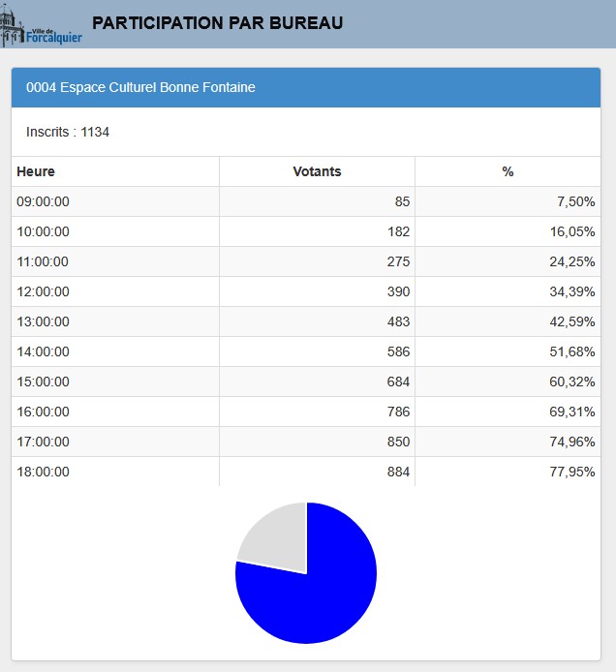Click the 275 votants value
The height and width of the screenshot is (672, 616).
coord(398,261)
